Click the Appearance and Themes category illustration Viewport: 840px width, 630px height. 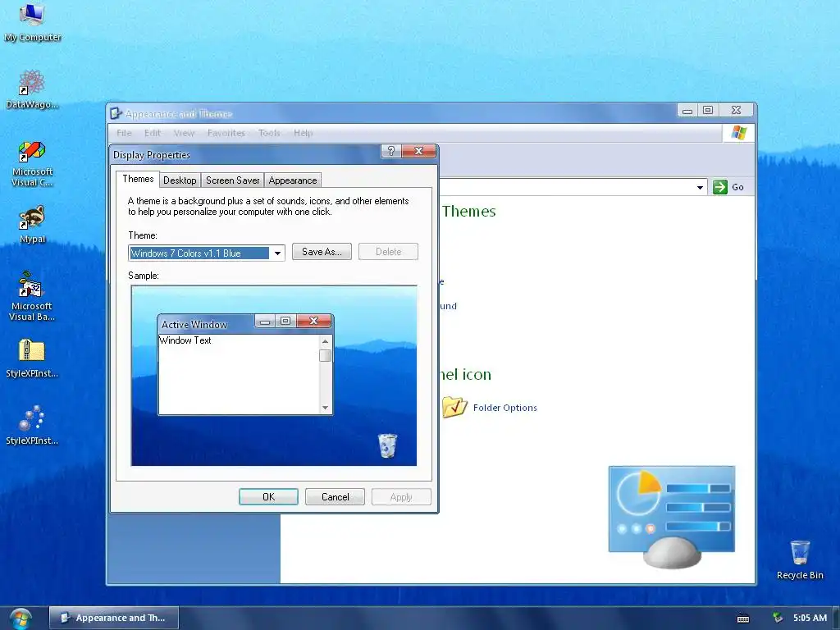click(672, 517)
